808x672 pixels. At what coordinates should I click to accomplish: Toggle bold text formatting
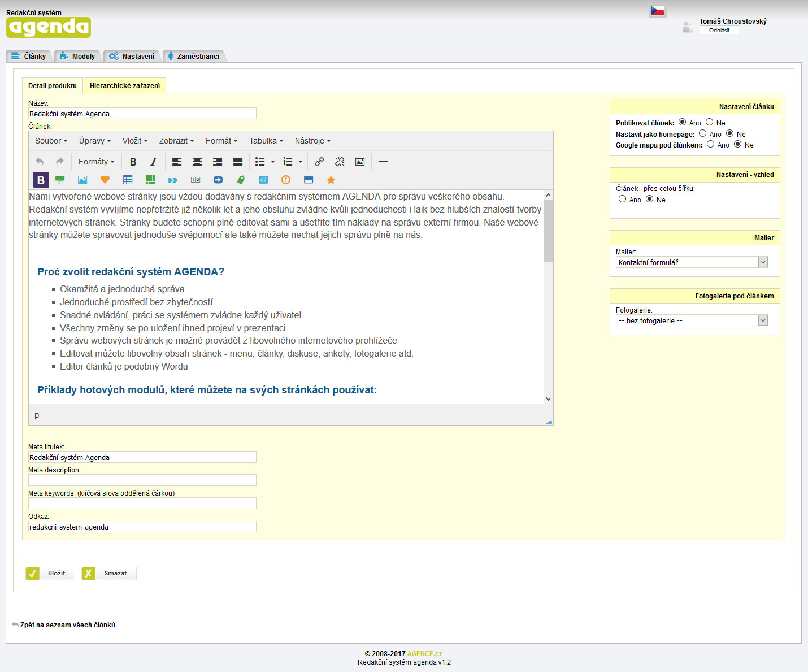click(x=133, y=162)
